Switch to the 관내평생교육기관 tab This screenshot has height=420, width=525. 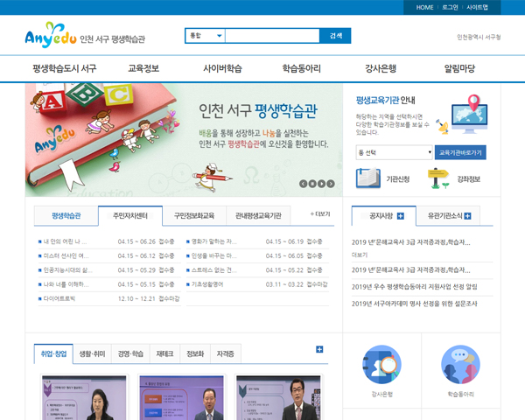point(258,216)
